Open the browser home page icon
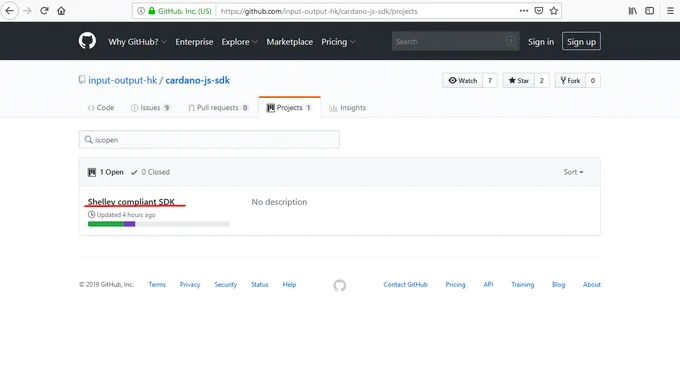The width and height of the screenshot is (680, 391). click(61, 11)
